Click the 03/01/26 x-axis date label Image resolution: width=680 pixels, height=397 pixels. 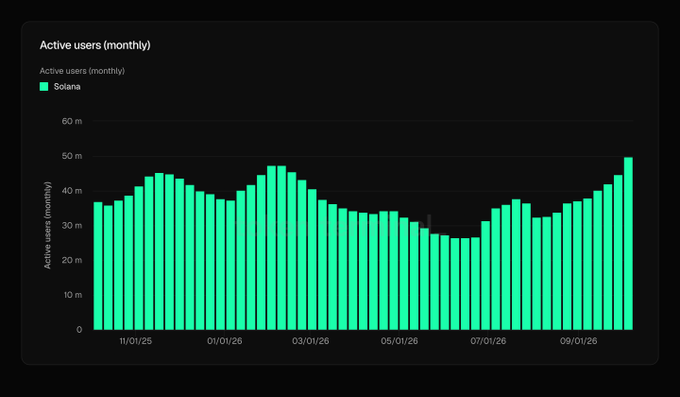pos(311,341)
